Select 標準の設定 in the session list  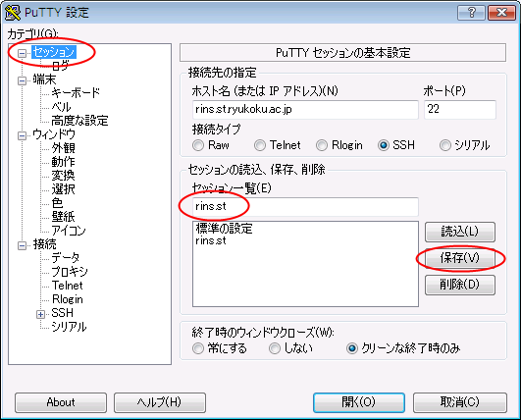[x=225, y=229]
